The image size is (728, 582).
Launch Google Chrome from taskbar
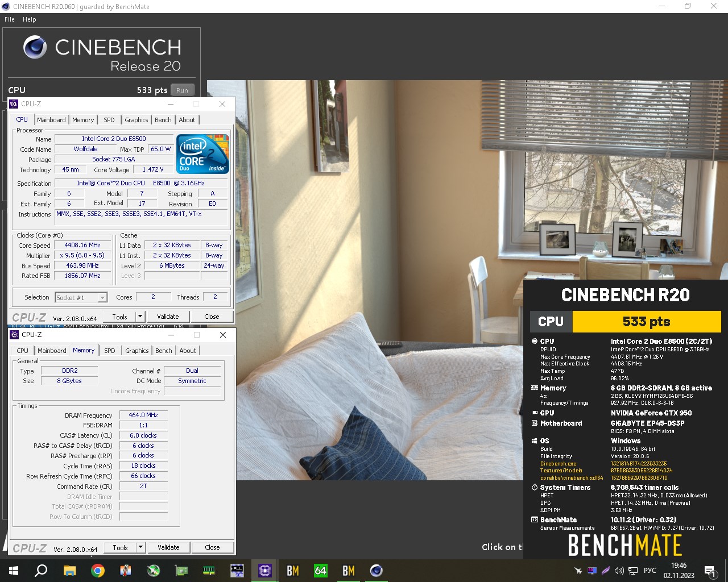coord(97,571)
